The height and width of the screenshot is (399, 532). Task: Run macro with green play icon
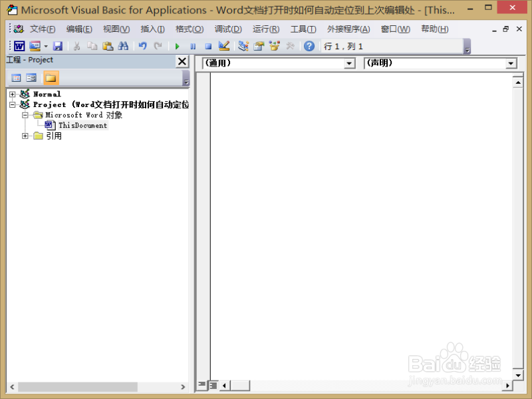point(177,46)
